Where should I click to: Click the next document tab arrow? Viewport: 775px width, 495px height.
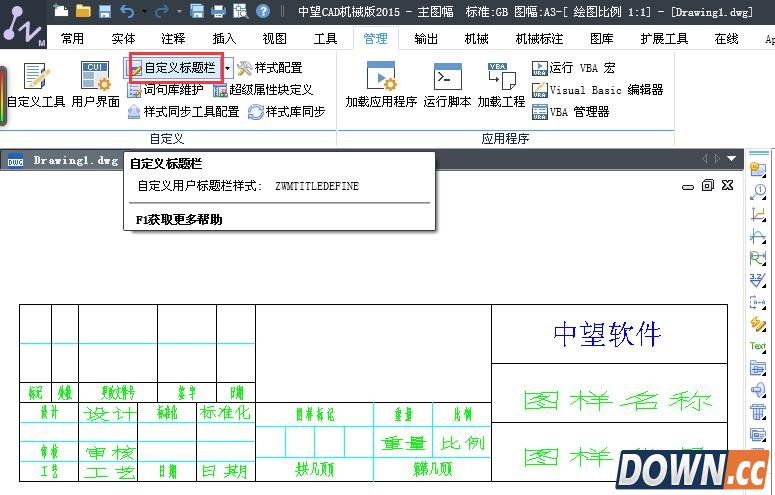click(717, 159)
